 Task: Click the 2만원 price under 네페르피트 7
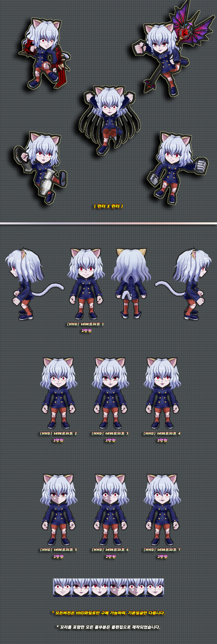tap(163, 557)
